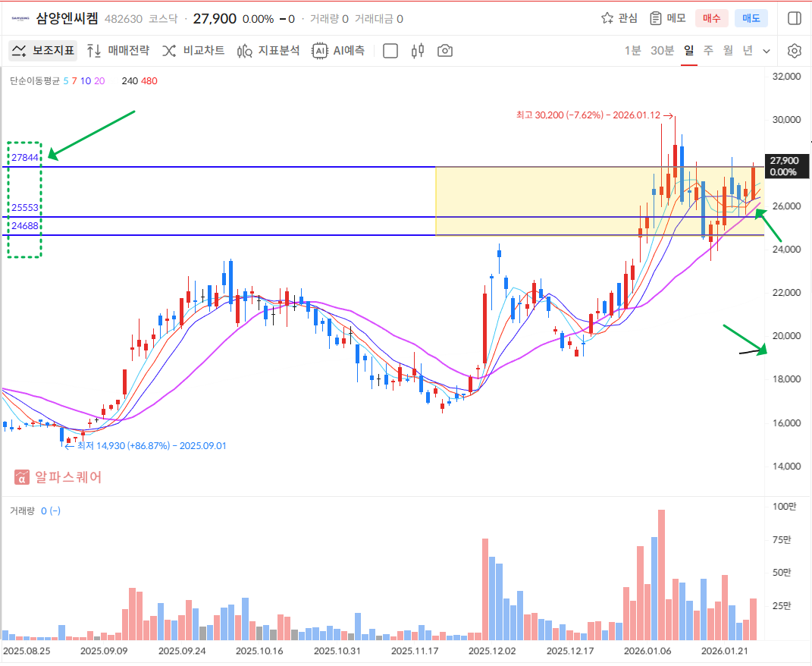This screenshot has width=812, height=666.
Task: Change the candlestick chart type icon
Action: point(417,51)
